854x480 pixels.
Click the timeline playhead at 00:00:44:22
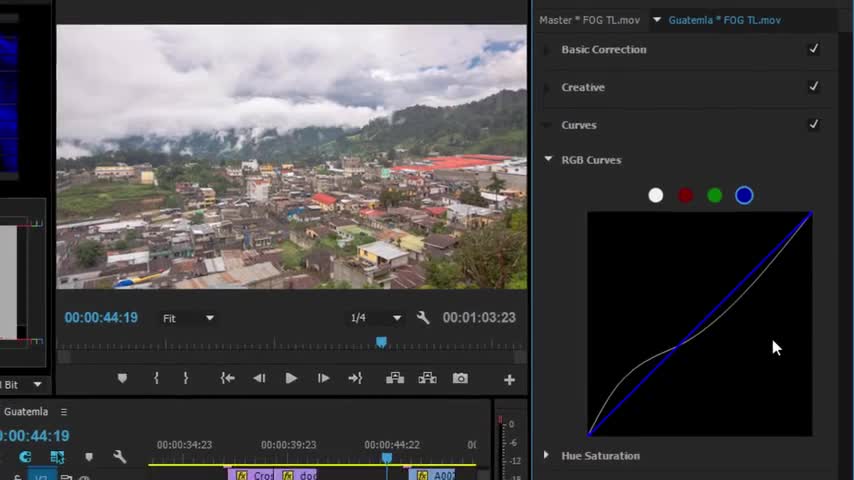click(x=387, y=458)
